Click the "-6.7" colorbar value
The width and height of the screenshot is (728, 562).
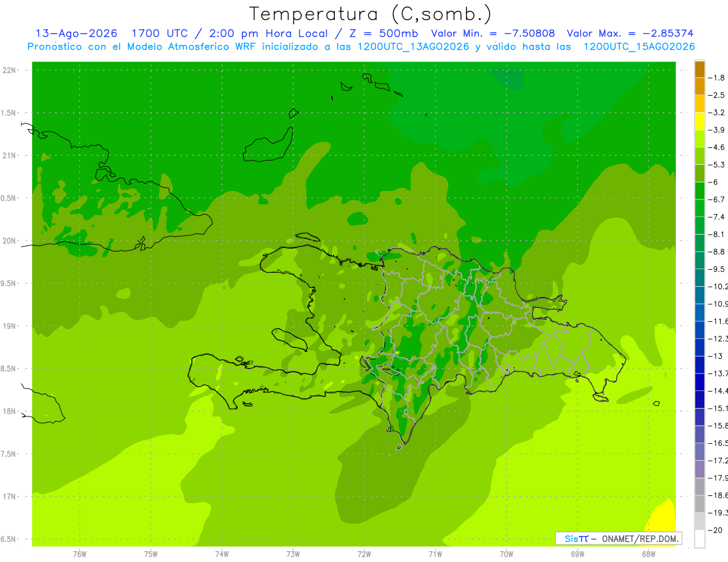point(716,199)
